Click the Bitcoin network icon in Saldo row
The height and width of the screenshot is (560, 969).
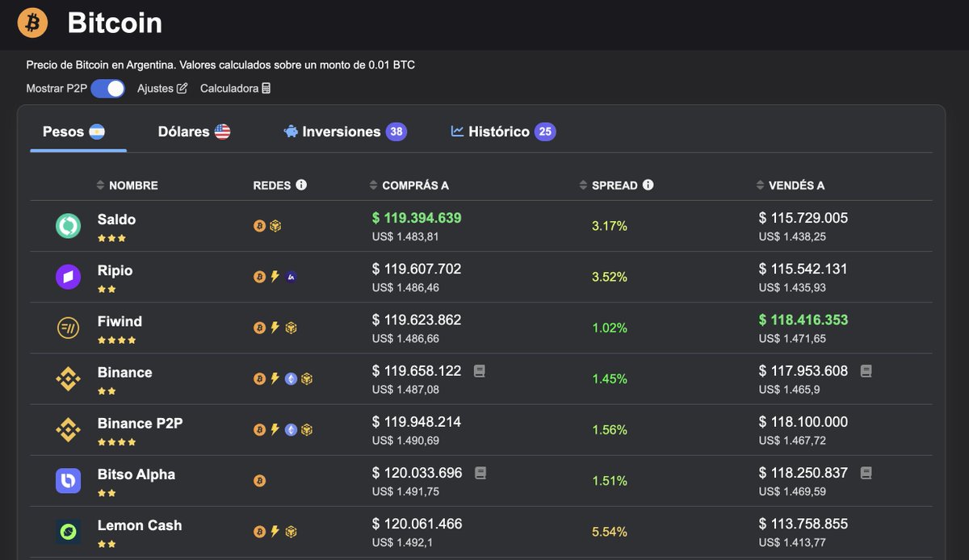click(x=259, y=226)
